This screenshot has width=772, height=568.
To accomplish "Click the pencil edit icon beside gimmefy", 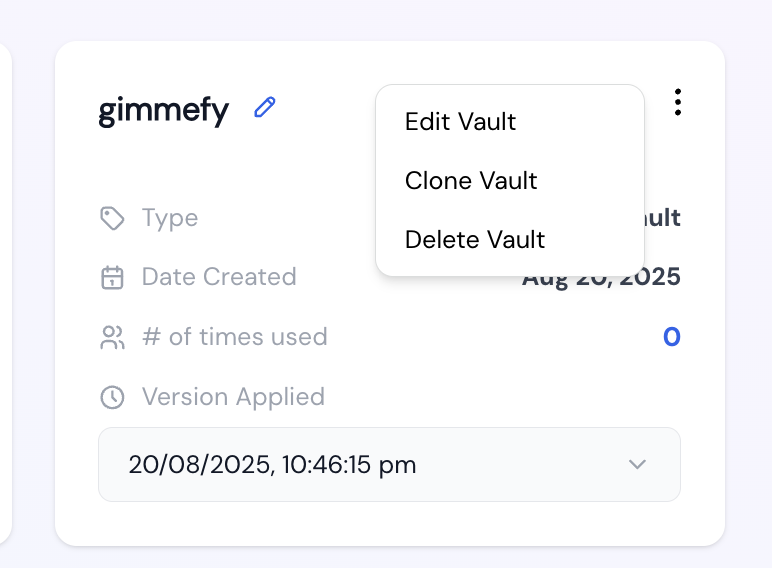I will [x=265, y=108].
